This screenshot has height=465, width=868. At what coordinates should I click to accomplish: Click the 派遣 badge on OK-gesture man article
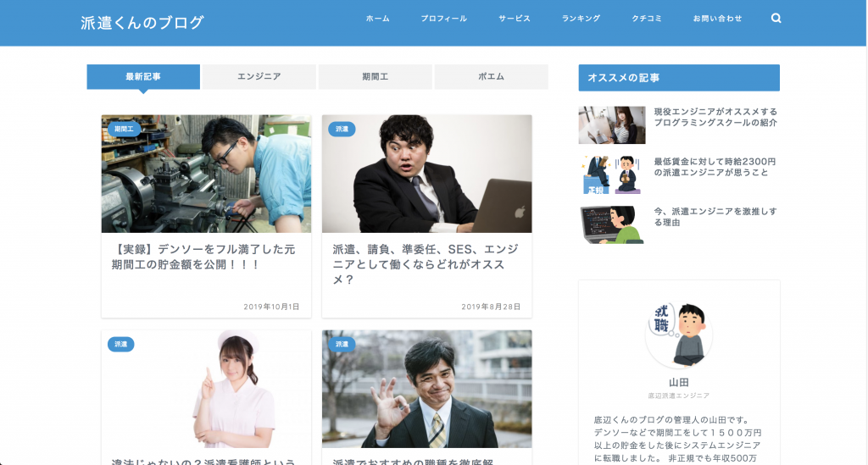342,344
